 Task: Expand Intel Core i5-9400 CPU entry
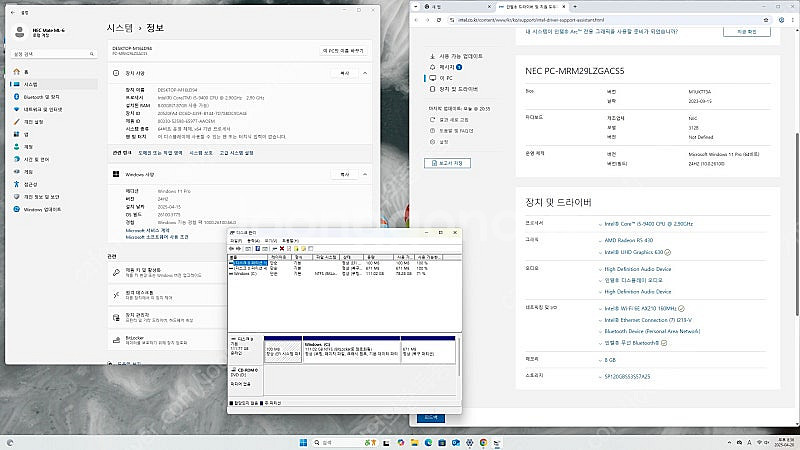pyautogui.click(x=648, y=224)
